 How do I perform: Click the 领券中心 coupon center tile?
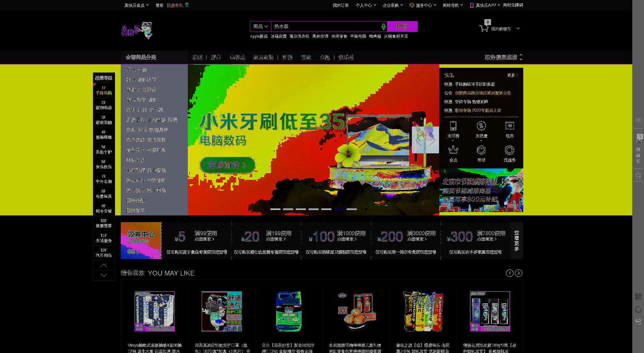(x=141, y=241)
